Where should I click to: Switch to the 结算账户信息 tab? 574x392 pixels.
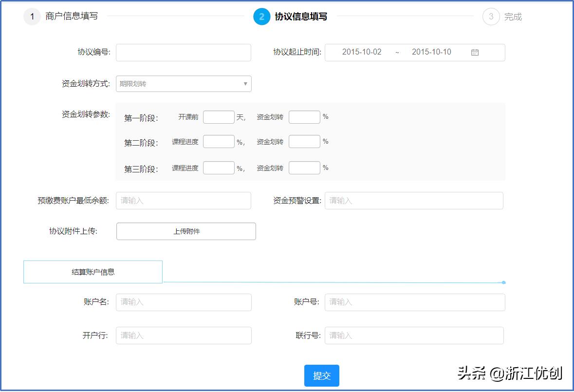pyautogui.click(x=93, y=271)
